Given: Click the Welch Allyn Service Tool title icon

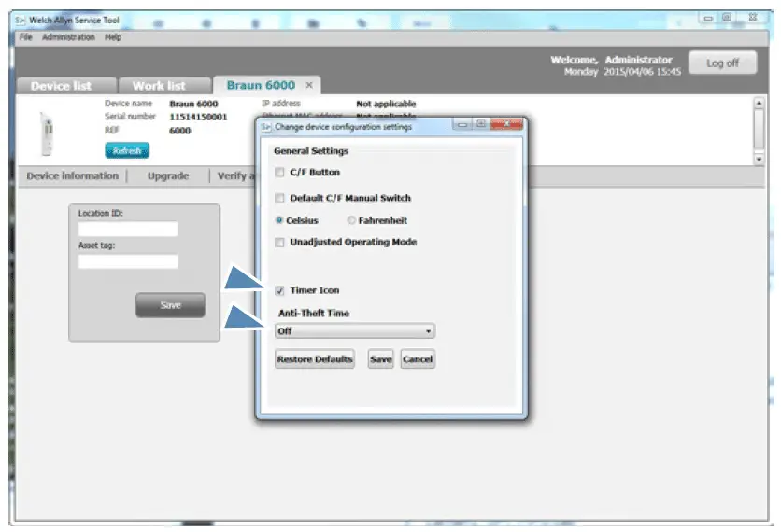Looking at the screenshot, I should 20,21.
